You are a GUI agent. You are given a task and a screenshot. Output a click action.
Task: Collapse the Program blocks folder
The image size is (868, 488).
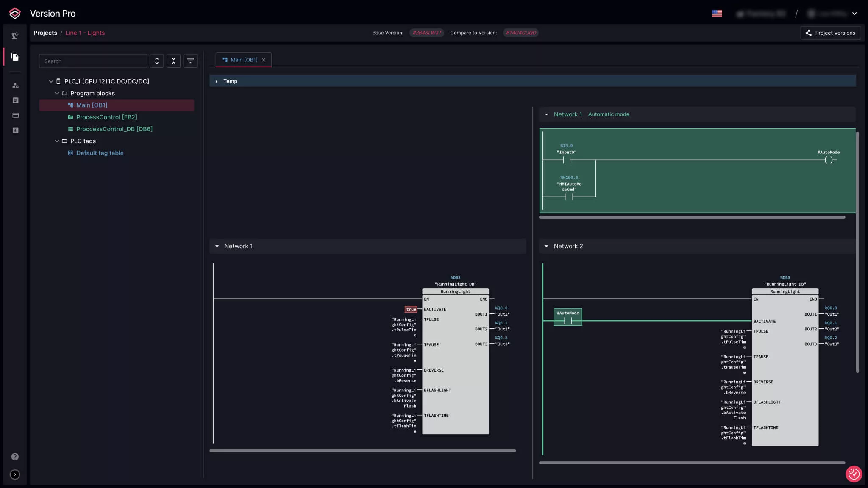57,93
